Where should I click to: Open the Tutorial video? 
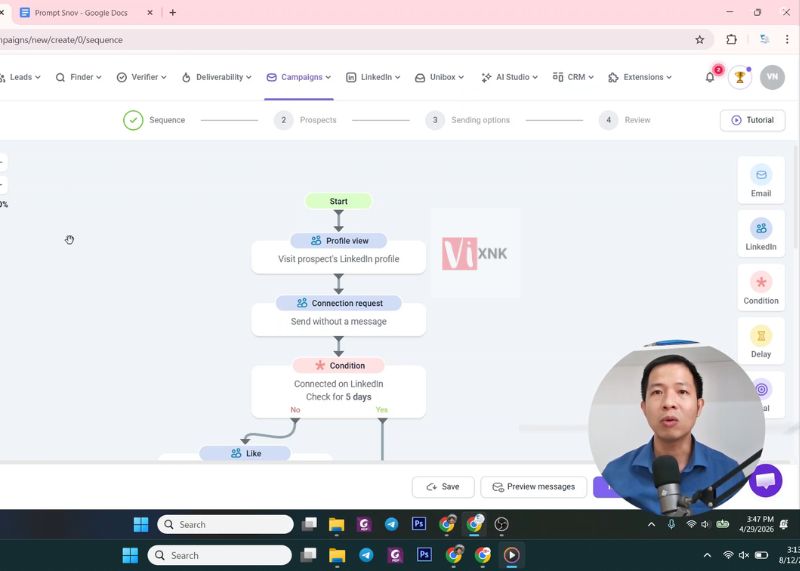coord(753,120)
